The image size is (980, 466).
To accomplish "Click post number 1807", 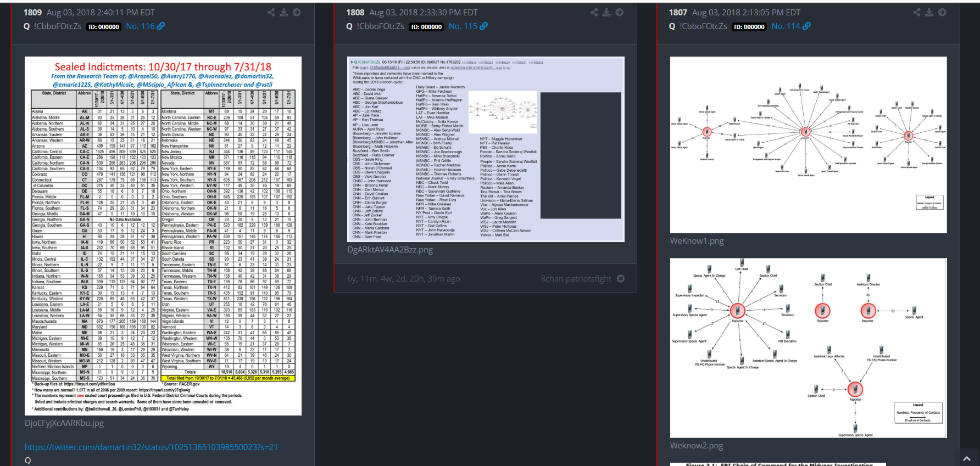I will [x=678, y=12].
